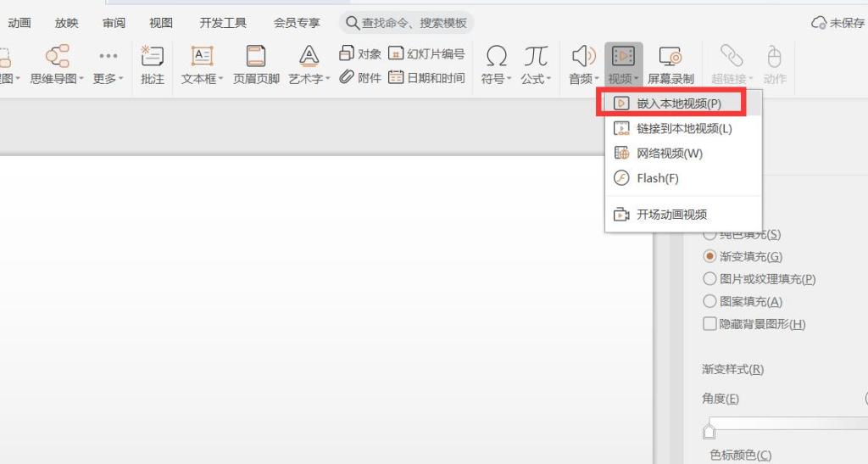Click the 视频 video icon
This screenshot has height=464, width=868.
pyautogui.click(x=623, y=57)
